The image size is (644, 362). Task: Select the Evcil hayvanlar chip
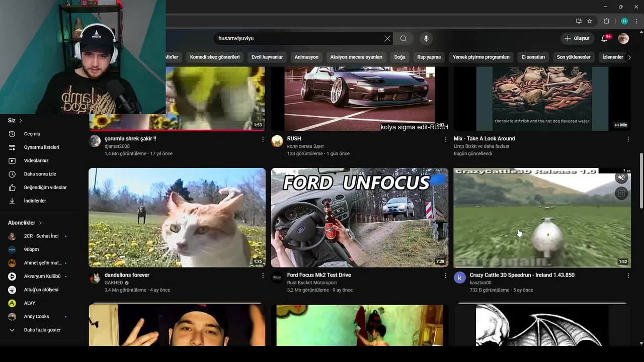pos(267,57)
